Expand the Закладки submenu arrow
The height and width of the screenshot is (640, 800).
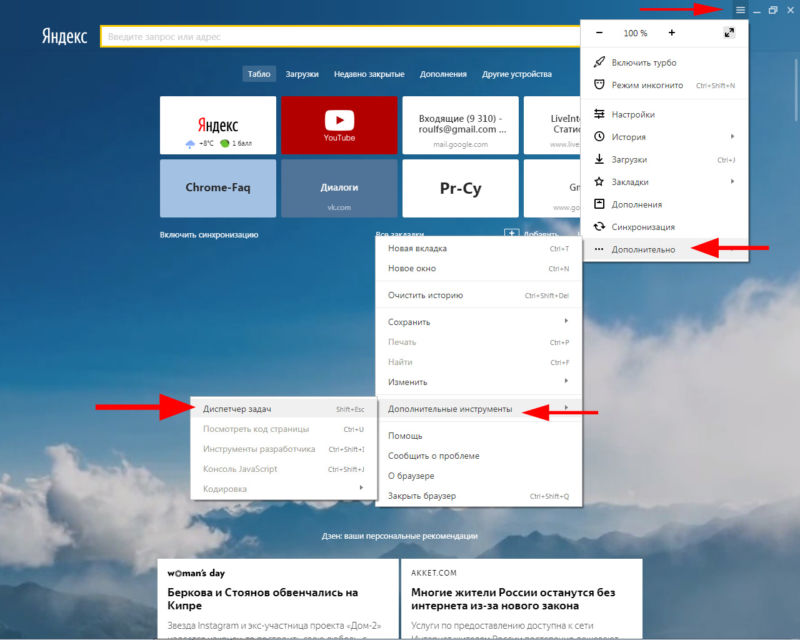732,181
